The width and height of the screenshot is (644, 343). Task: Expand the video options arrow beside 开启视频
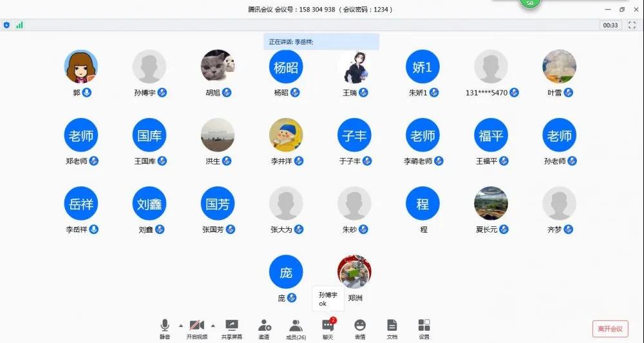click(x=213, y=325)
